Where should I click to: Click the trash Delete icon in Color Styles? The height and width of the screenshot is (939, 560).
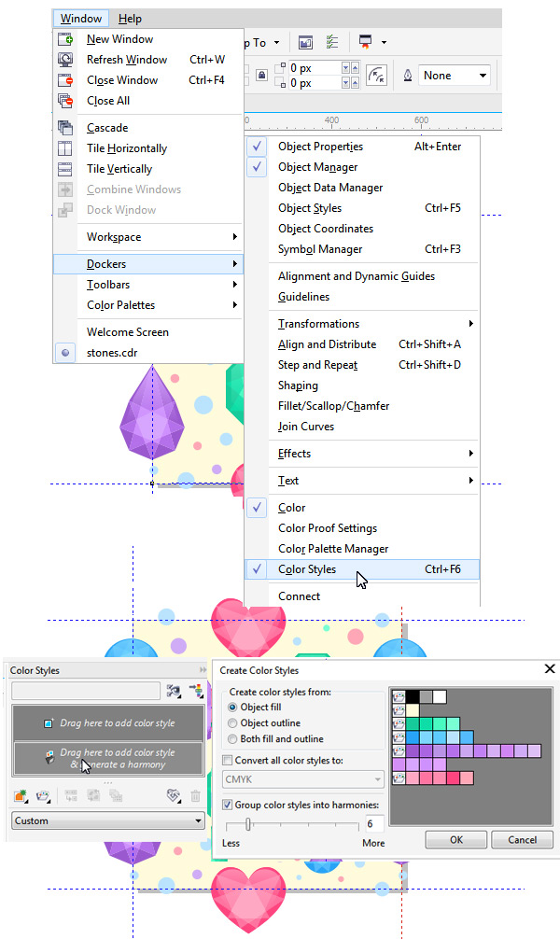(x=195, y=796)
